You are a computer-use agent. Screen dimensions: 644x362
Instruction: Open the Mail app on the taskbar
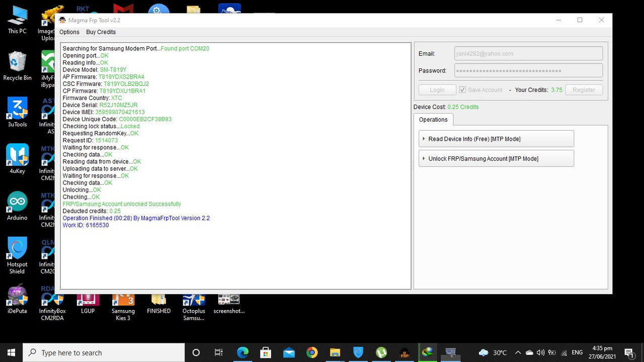[x=289, y=352]
